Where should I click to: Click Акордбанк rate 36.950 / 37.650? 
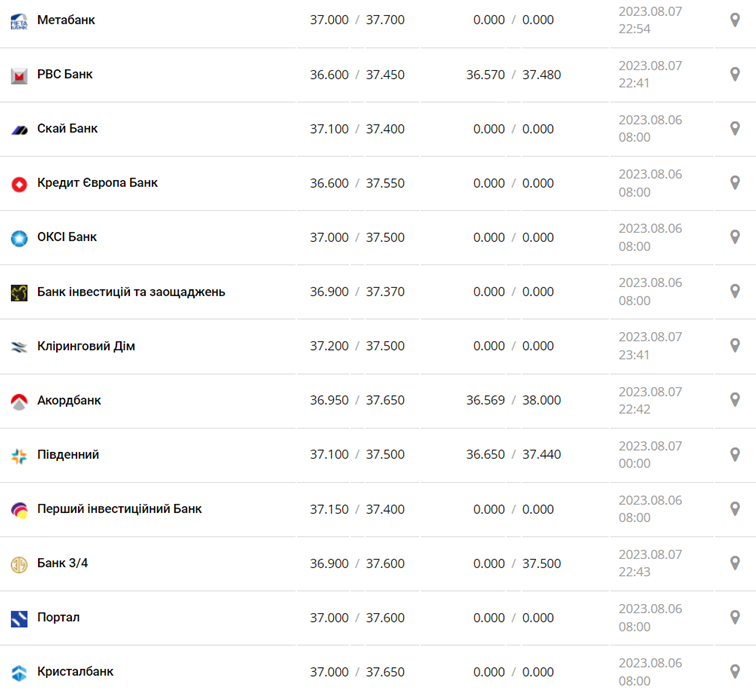[x=357, y=401]
